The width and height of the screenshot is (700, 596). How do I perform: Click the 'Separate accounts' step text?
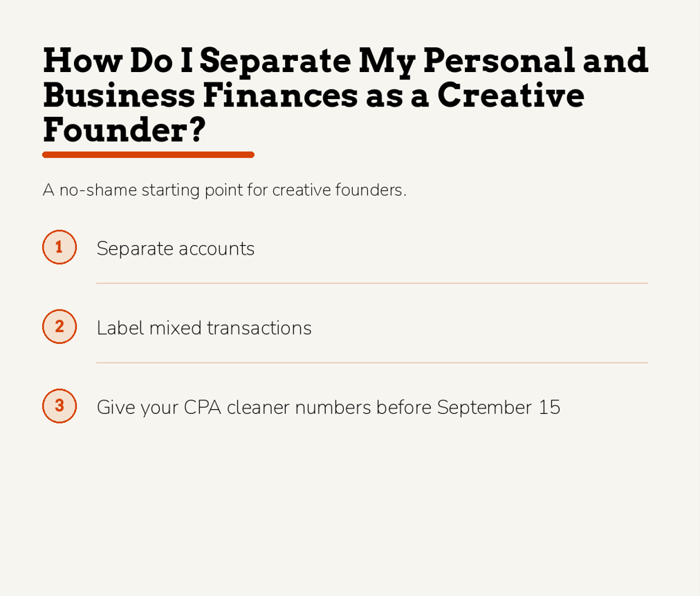pos(176,249)
